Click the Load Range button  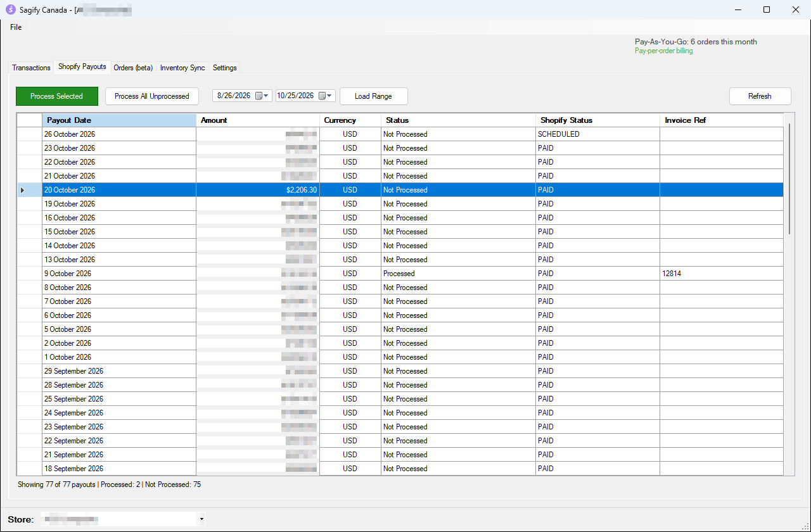(373, 96)
